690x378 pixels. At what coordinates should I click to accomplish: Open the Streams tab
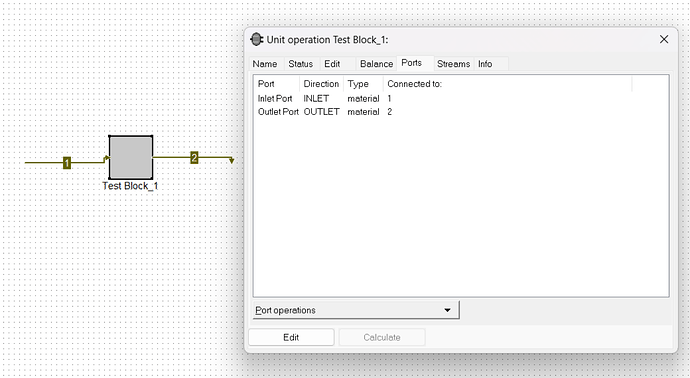coord(453,64)
